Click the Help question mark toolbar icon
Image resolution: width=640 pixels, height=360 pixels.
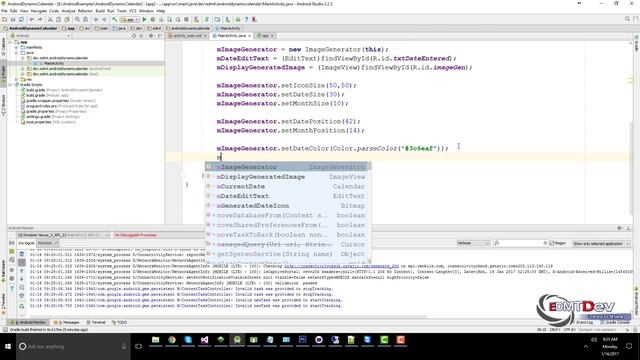[246, 20]
